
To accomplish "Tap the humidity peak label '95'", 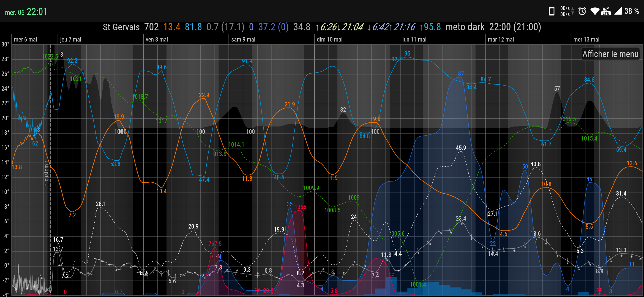I will (407, 54).
